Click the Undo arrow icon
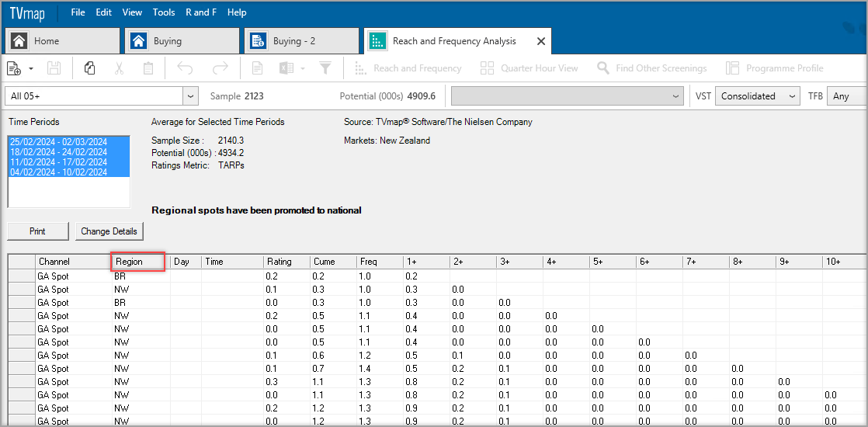The height and width of the screenshot is (427, 868). [185, 68]
